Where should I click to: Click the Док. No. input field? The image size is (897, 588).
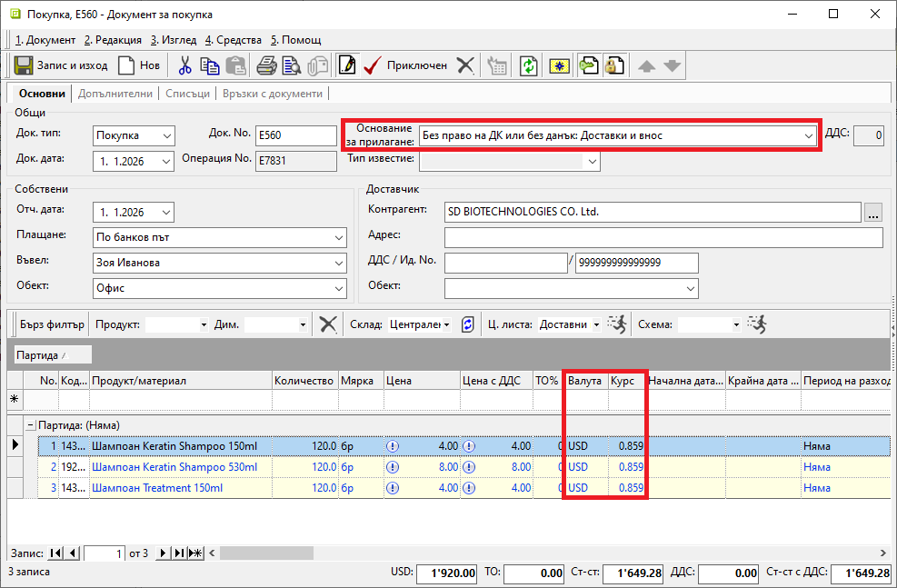(x=296, y=135)
